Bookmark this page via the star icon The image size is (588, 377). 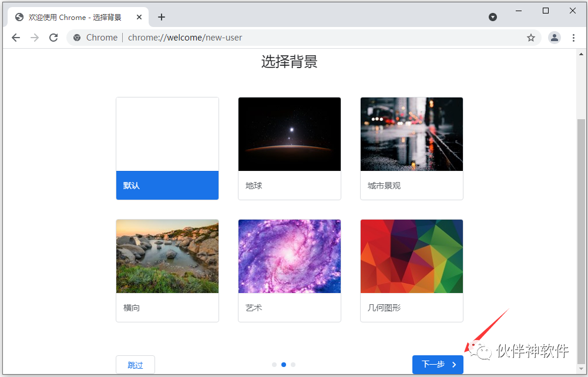tap(531, 37)
